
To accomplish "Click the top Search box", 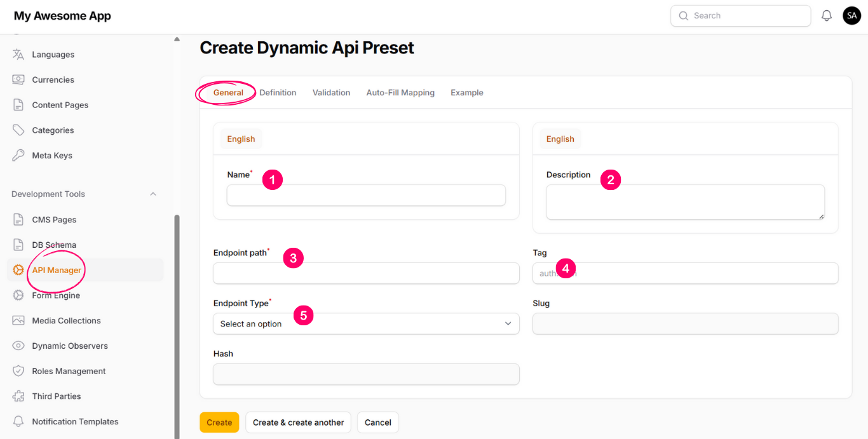I will 740,16.
